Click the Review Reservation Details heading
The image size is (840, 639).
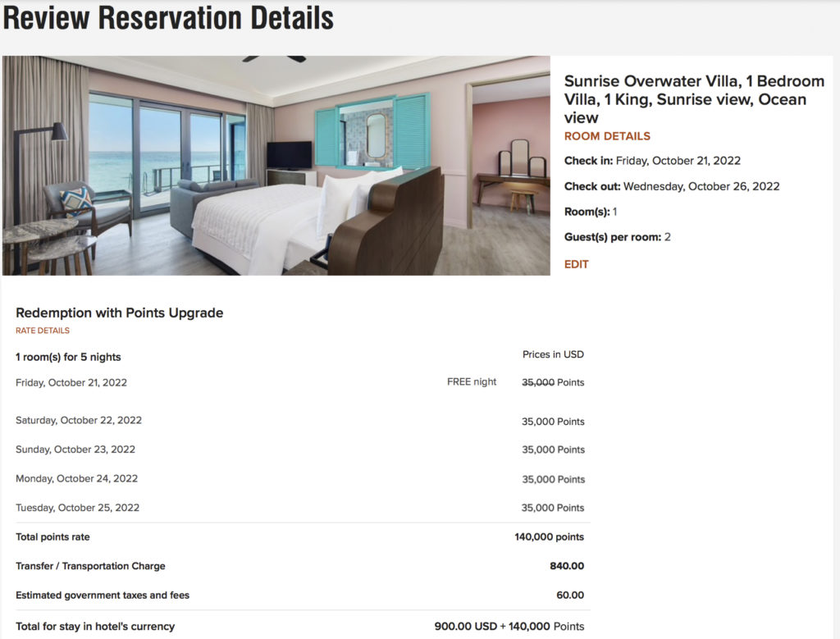[167, 18]
